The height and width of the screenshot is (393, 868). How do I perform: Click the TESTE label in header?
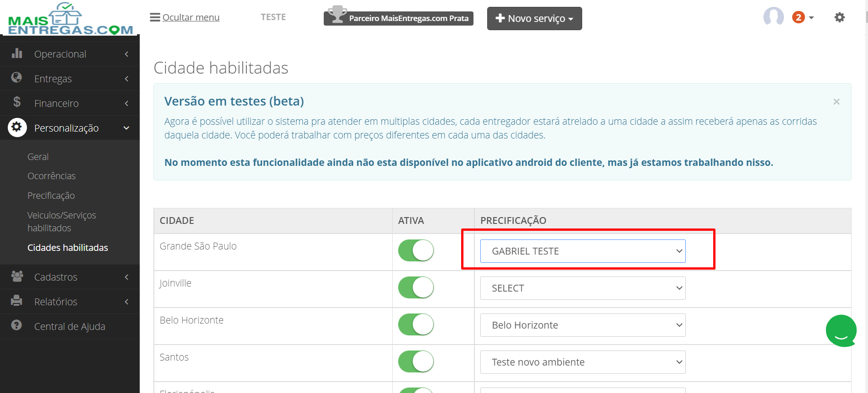273,17
